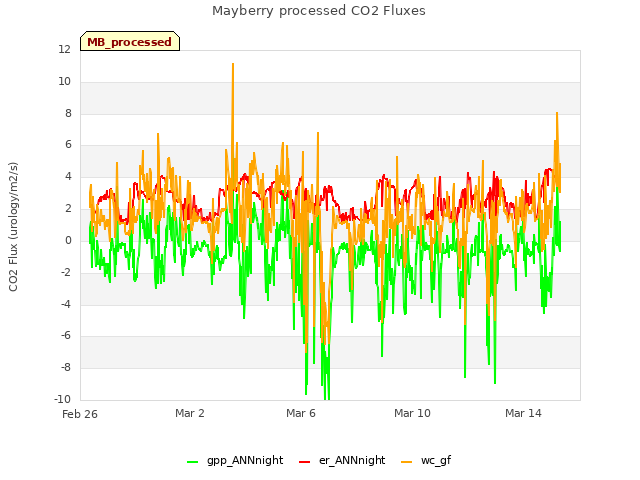Click the tallest orange wc_gf spike peak
Image resolution: width=640 pixels, height=480 pixels.
(233, 64)
